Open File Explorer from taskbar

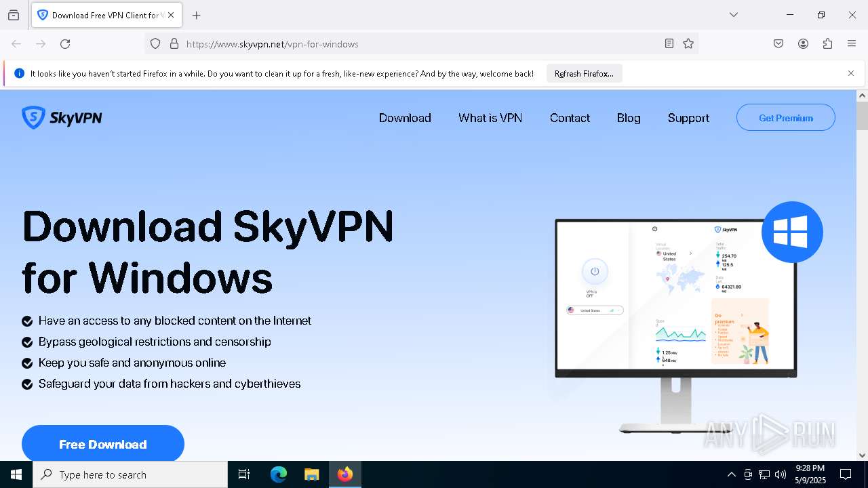[311, 474]
